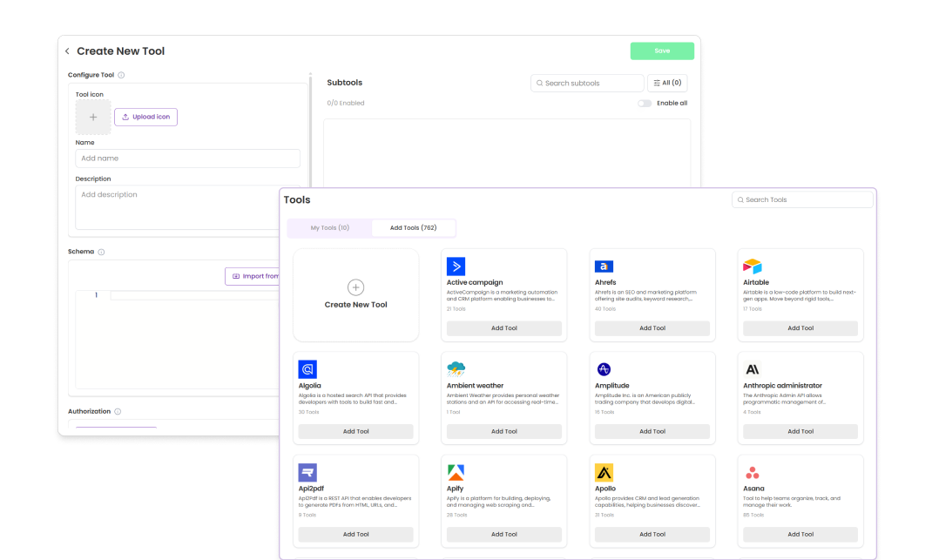Click the Ambient weather cloud icon

(456, 369)
